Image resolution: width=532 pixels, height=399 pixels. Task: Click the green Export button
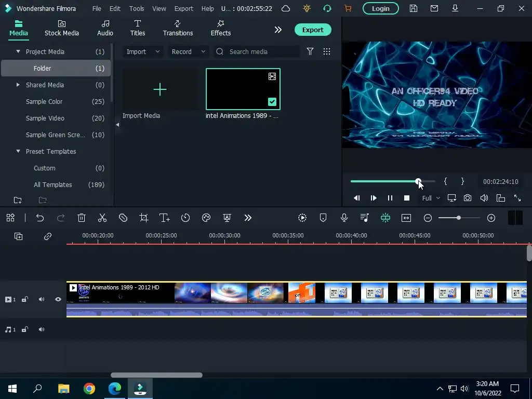313,30
